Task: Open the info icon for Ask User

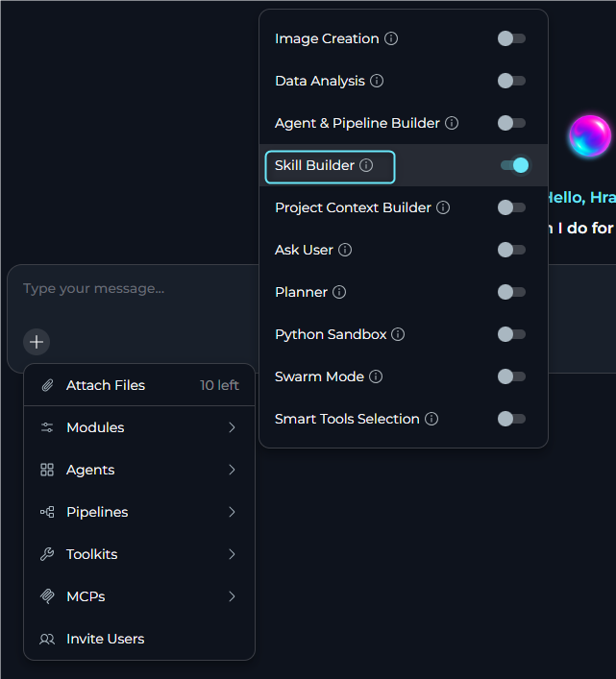Action: pyautogui.click(x=345, y=250)
